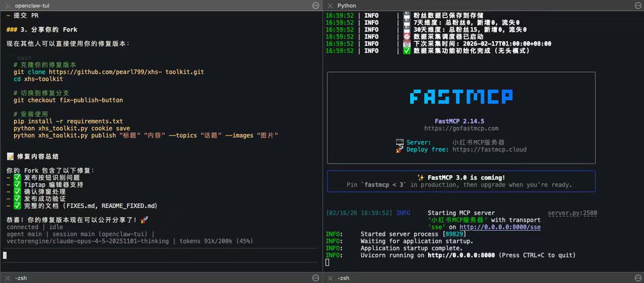This screenshot has height=283, width=644.
Task: Click the green check next to 发布成功验证
Action: [x=17, y=198]
